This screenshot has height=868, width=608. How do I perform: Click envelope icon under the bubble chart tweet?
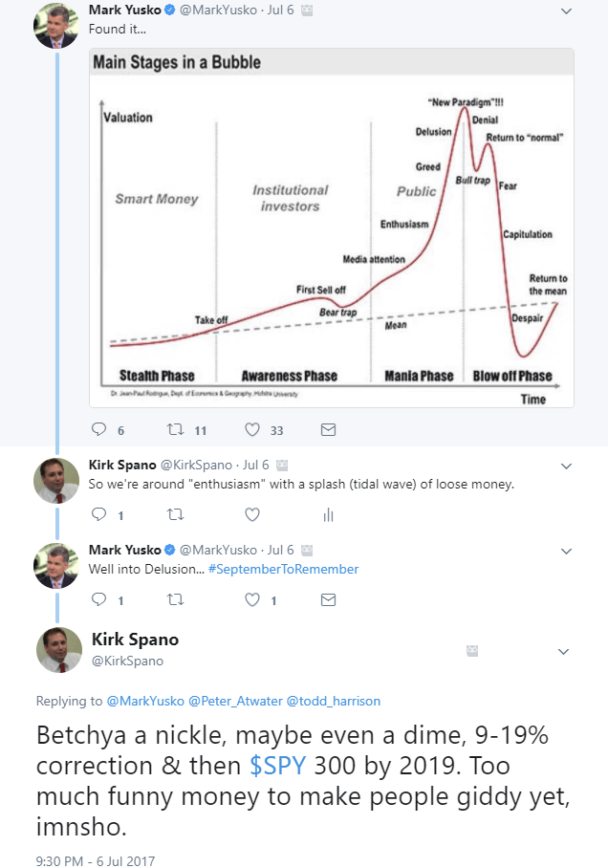pyautogui.click(x=328, y=430)
